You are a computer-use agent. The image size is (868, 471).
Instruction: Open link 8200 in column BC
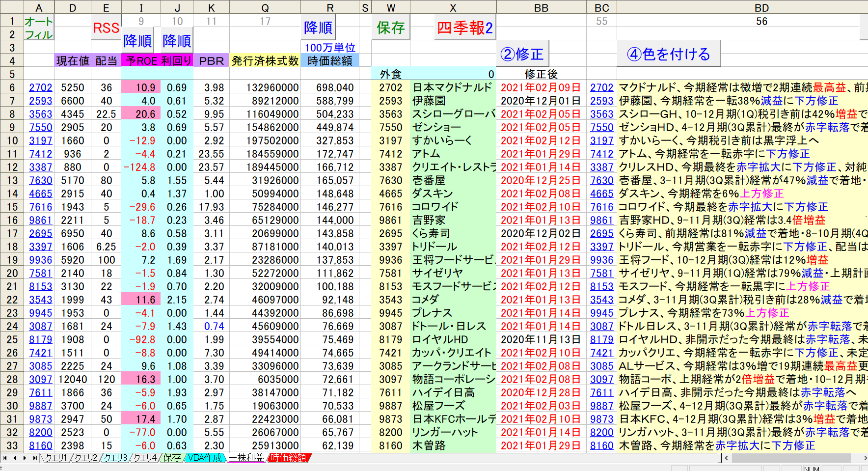point(602,432)
